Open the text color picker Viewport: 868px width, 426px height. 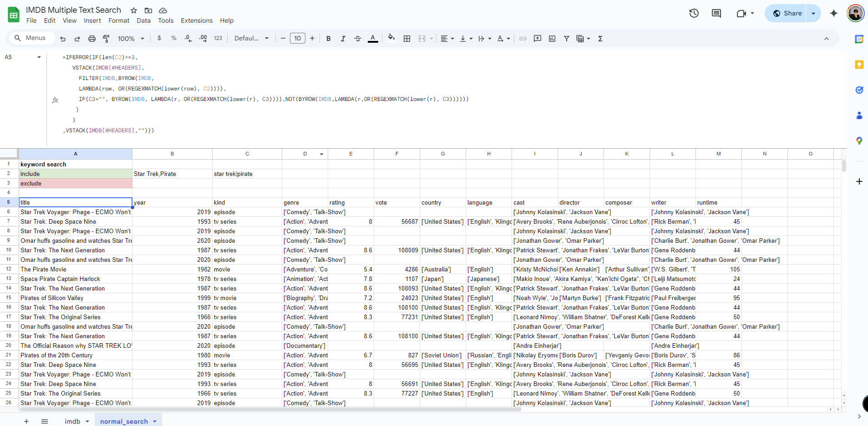373,39
